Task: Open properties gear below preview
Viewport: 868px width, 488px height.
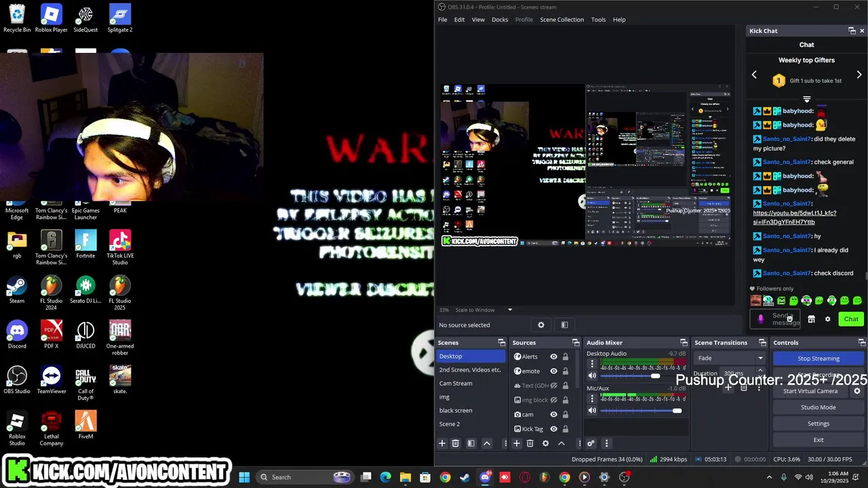Action: [x=541, y=325]
